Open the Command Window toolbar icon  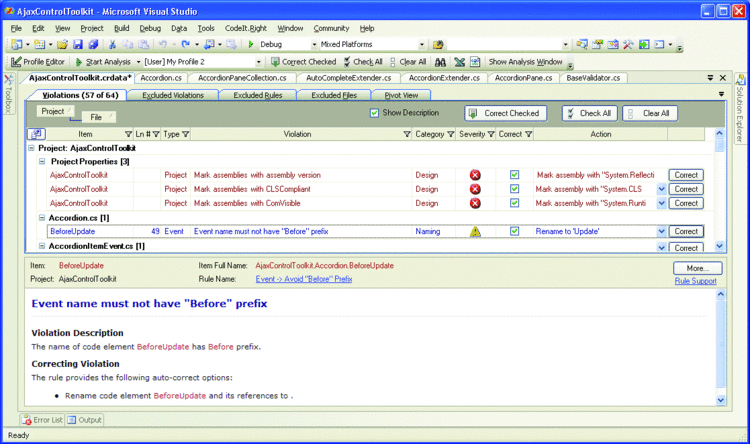660,44
